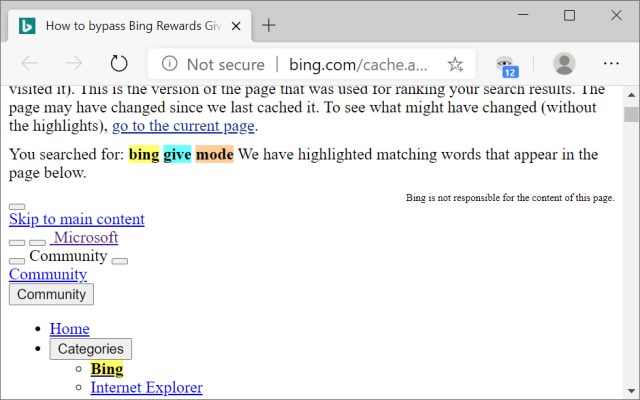Open the Settings and more ellipsis menu
This screenshot has height=400, width=640.
tap(611, 63)
